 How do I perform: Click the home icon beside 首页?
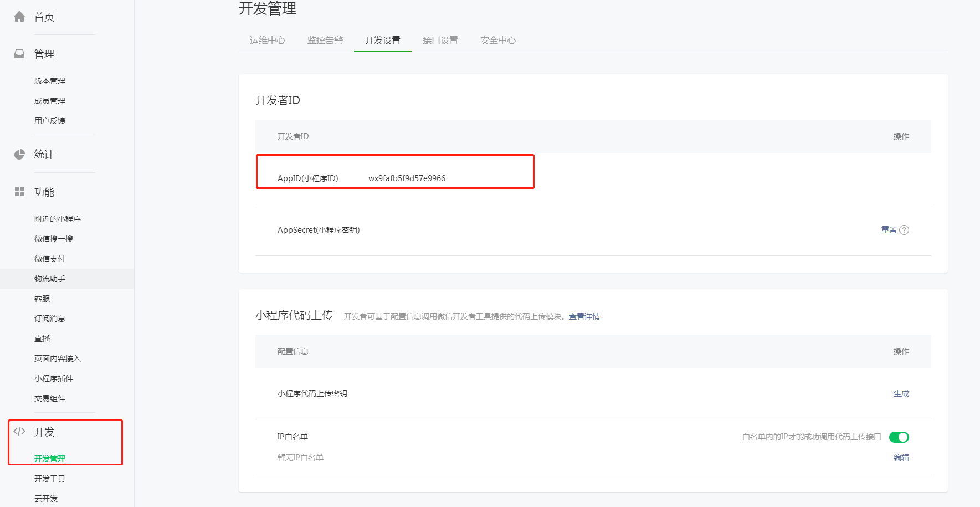pos(19,17)
